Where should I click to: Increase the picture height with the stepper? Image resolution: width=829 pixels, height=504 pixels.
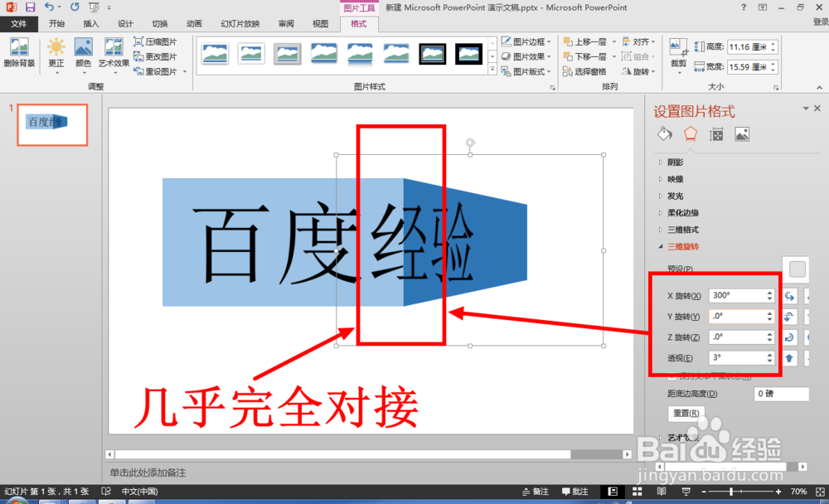[773, 44]
